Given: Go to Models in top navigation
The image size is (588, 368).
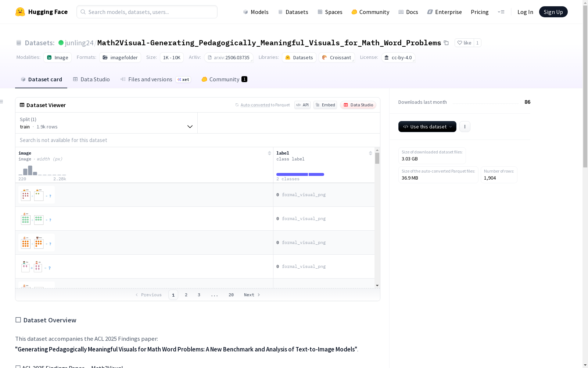Looking at the screenshot, I should point(256,12).
